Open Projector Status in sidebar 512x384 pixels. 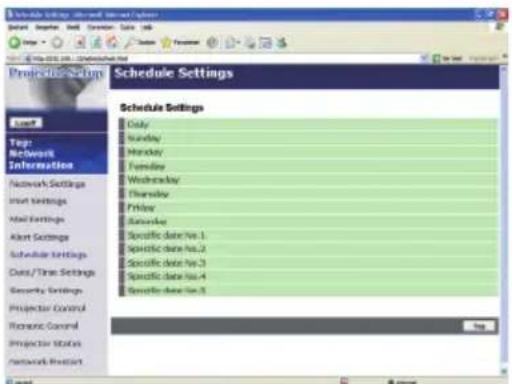(x=45, y=343)
